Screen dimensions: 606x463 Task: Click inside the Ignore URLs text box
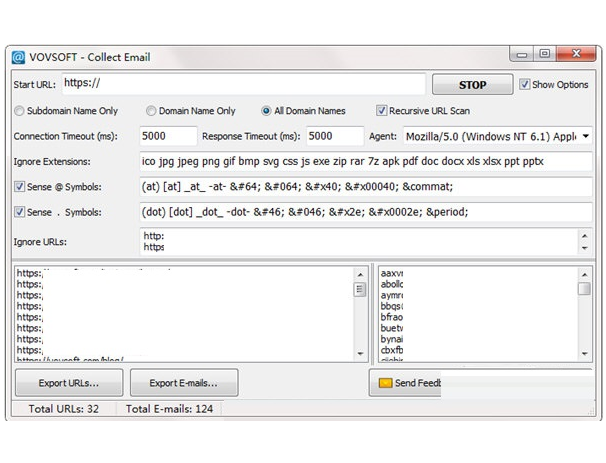click(x=359, y=242)
